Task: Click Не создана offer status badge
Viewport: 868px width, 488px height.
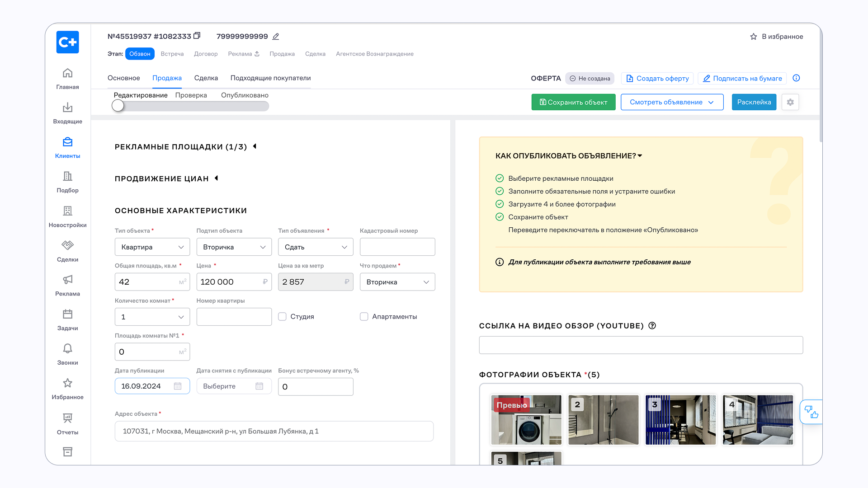Action: pos(590,79)
